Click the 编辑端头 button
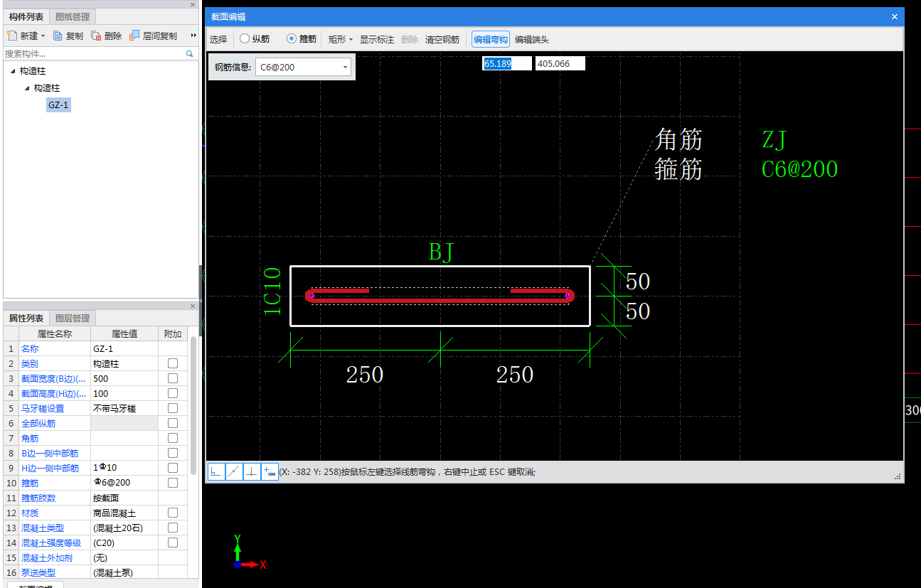 click(x=532, y=40)
